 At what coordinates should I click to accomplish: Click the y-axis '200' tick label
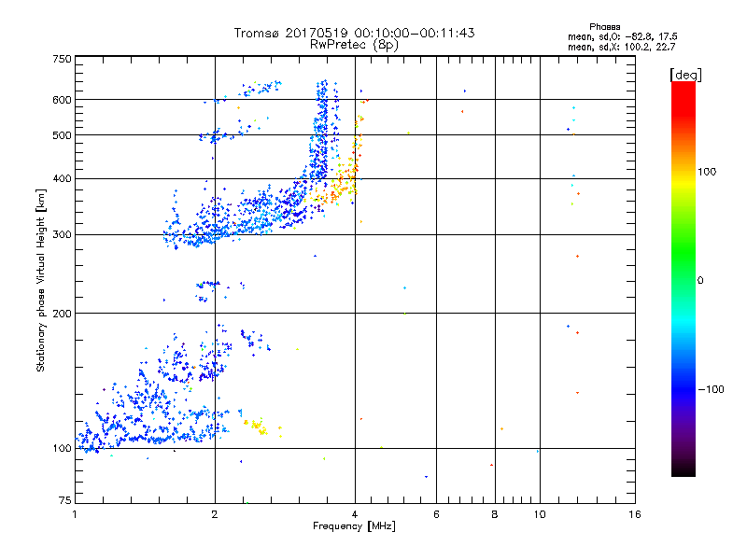coord(62,314)
